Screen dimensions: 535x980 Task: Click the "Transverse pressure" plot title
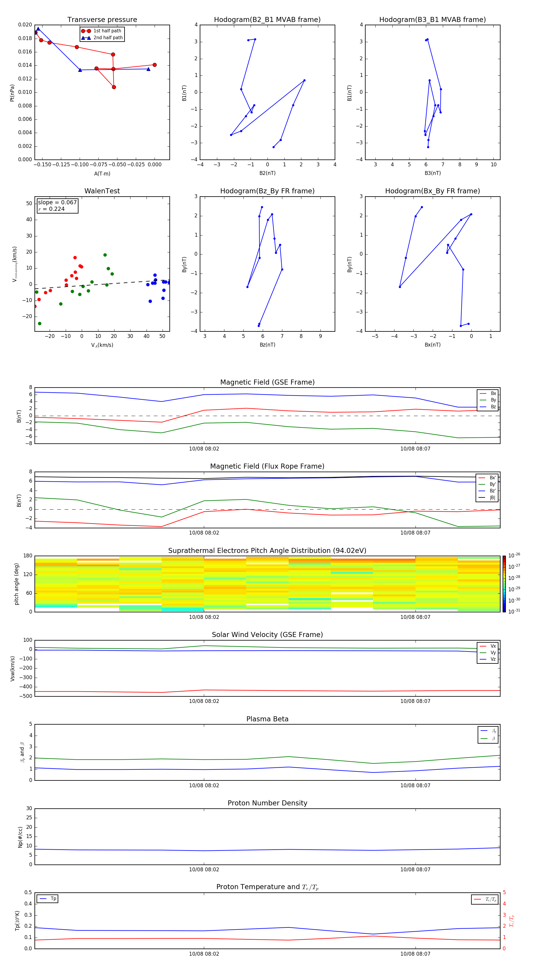[102, 19]
